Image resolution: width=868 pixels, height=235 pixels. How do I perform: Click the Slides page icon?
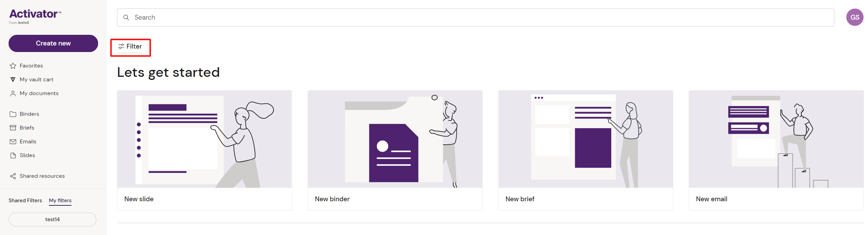13,155
